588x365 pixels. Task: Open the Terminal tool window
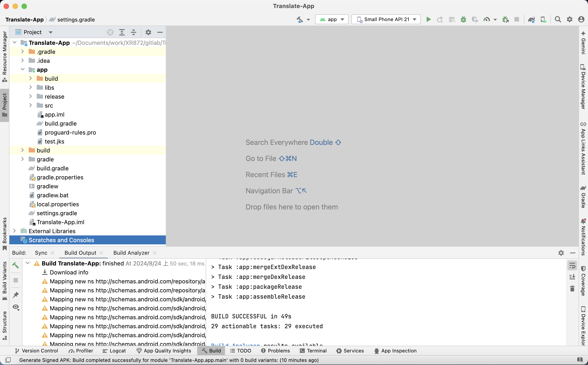[x=313, y=351]
